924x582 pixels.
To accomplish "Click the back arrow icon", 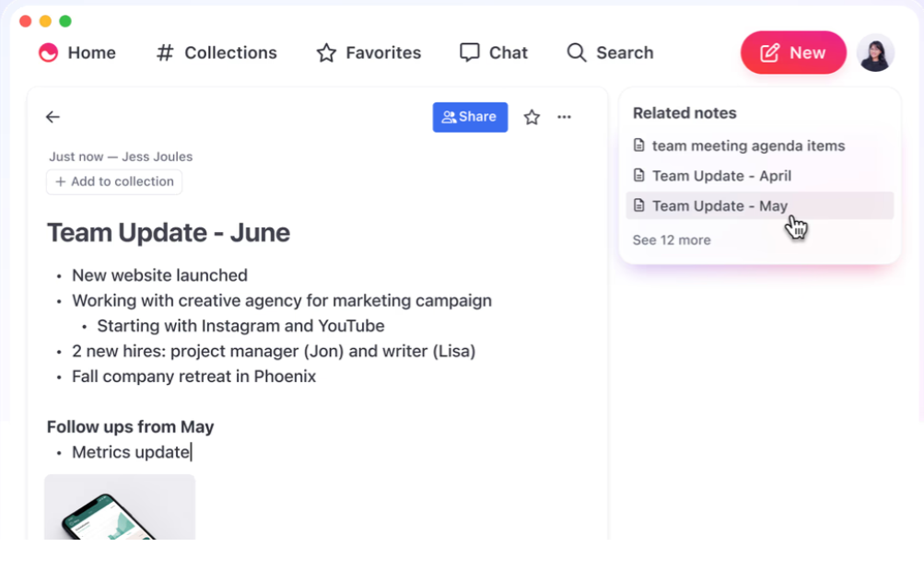I will coord(53,117).
